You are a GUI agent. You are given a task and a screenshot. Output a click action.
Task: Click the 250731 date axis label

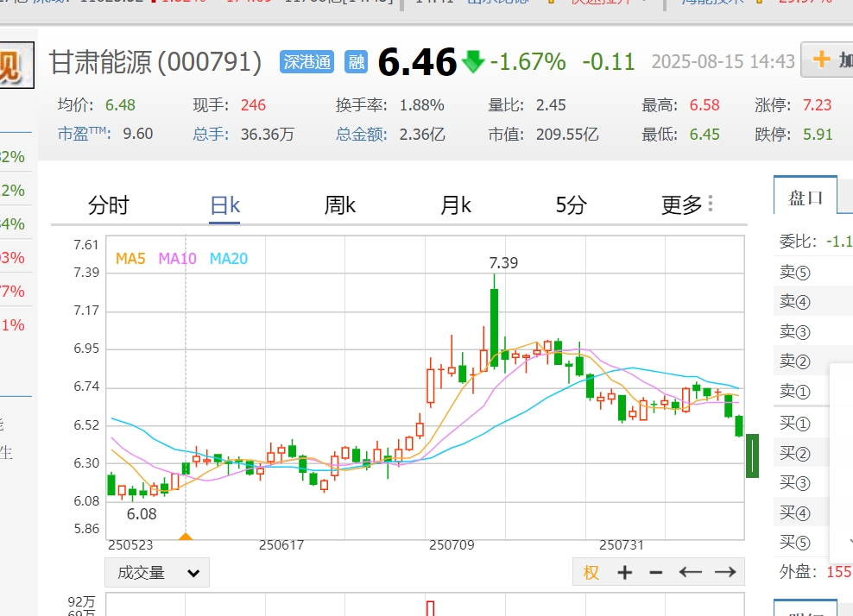point(622,544)
